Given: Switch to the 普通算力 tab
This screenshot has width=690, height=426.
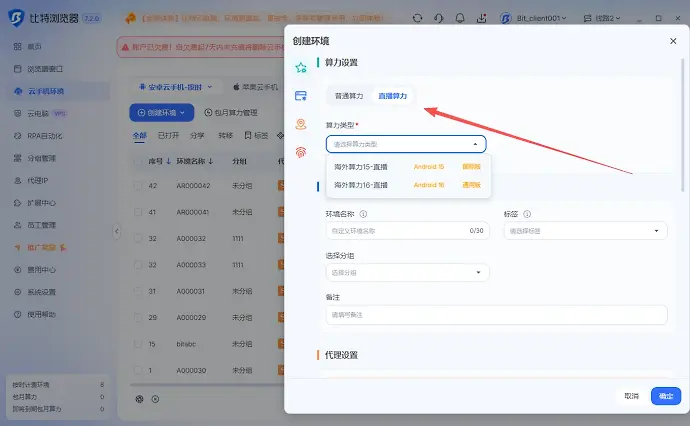Looking at the screenshot, I should [x=349, y=95].
